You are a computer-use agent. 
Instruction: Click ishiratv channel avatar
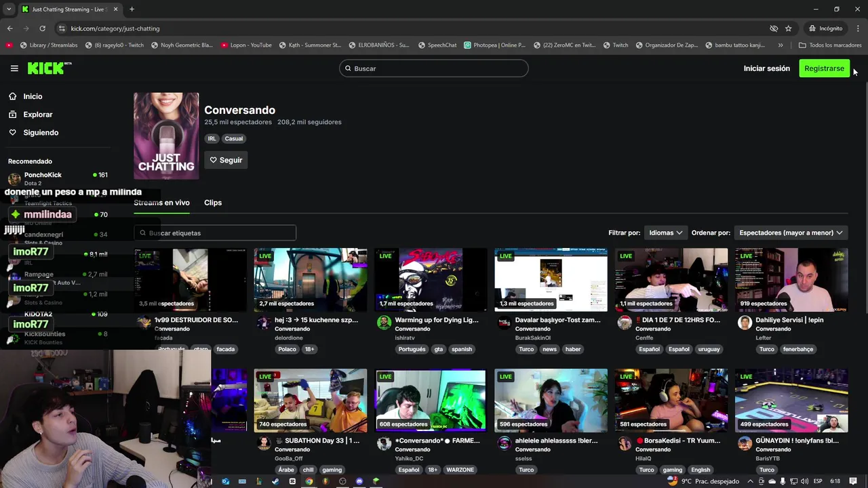(x=384, y=323)
